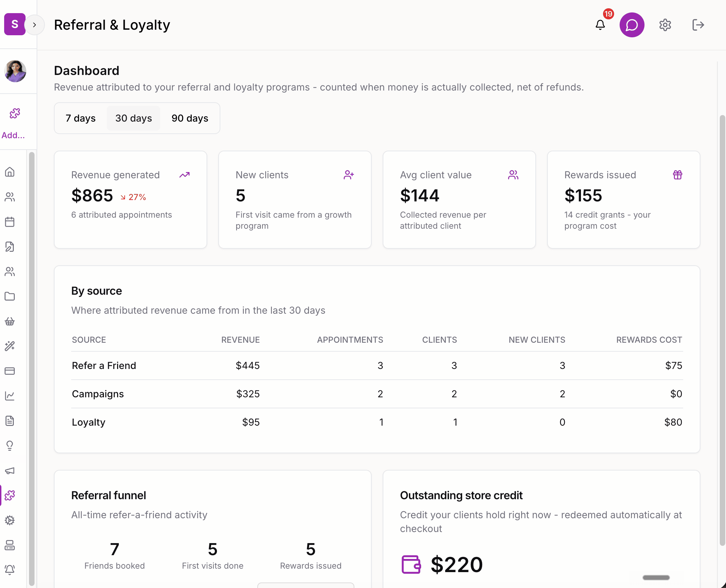Open settings gear in top bar

tap(665, 25)
